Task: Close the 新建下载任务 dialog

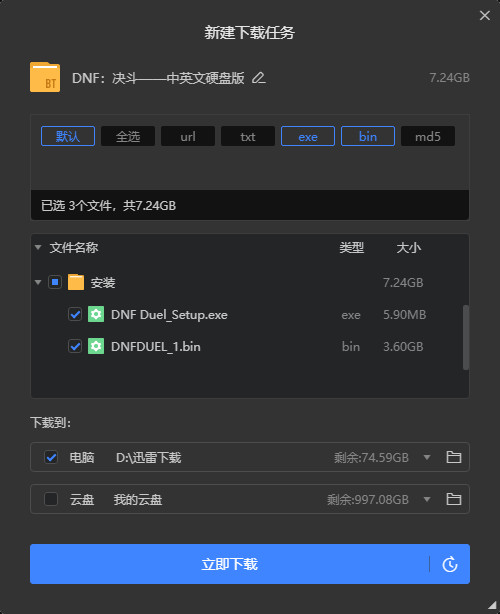Action: [485, 15]
